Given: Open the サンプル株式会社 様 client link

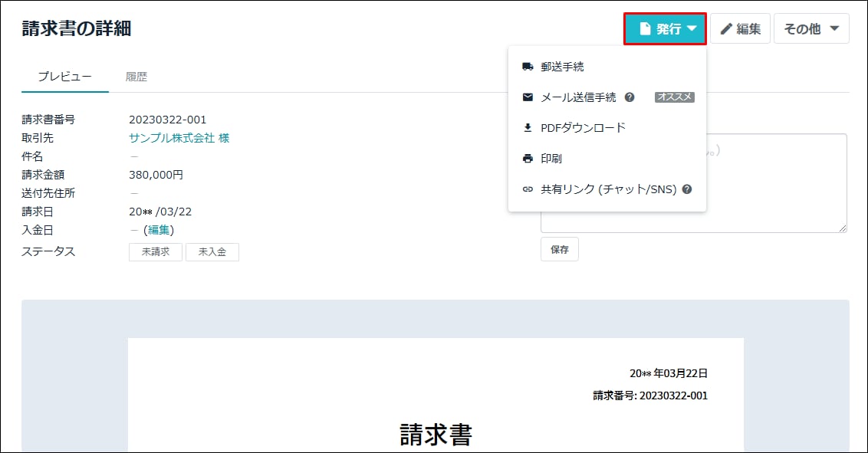Looking at the screenshot, I should (179, 138).
